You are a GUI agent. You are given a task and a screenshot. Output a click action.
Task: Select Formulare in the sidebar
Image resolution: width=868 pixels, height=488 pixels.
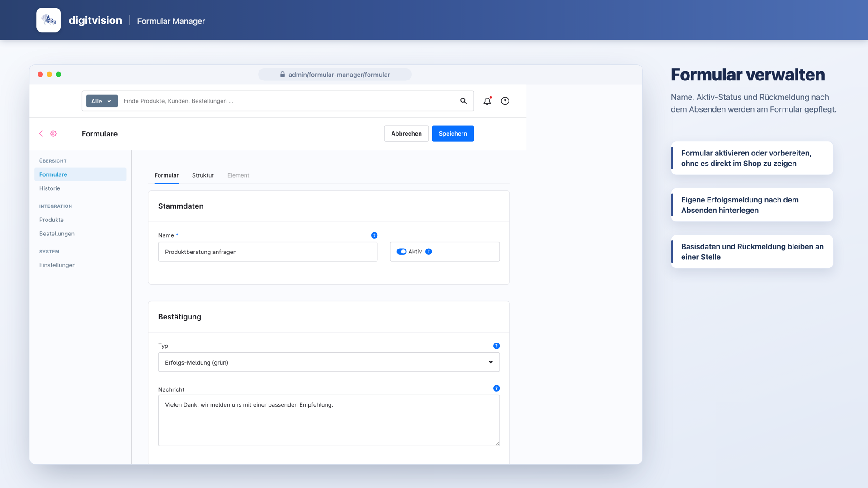(x=80, y=174)
